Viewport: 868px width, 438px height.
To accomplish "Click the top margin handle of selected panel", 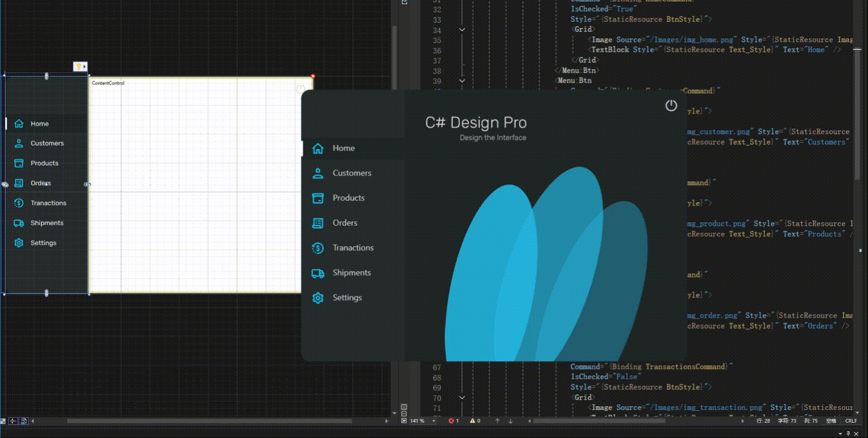I will point(46,76).
